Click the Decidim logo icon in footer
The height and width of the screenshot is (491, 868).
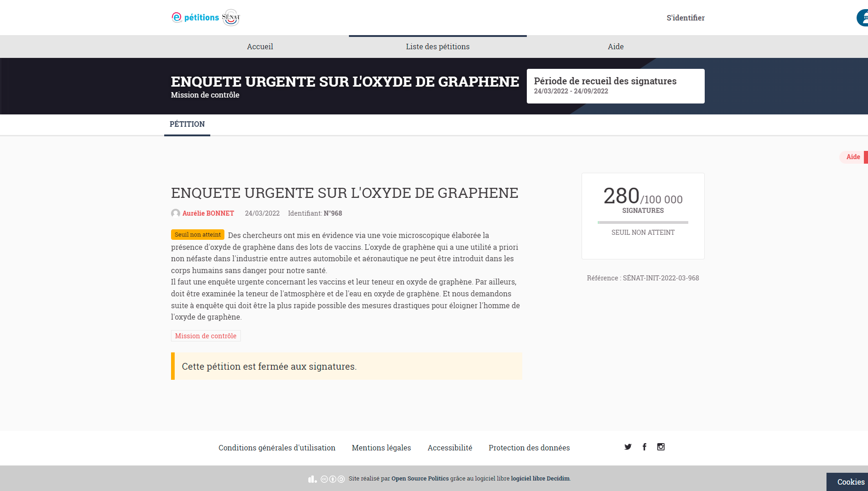(x=312, y=479)
